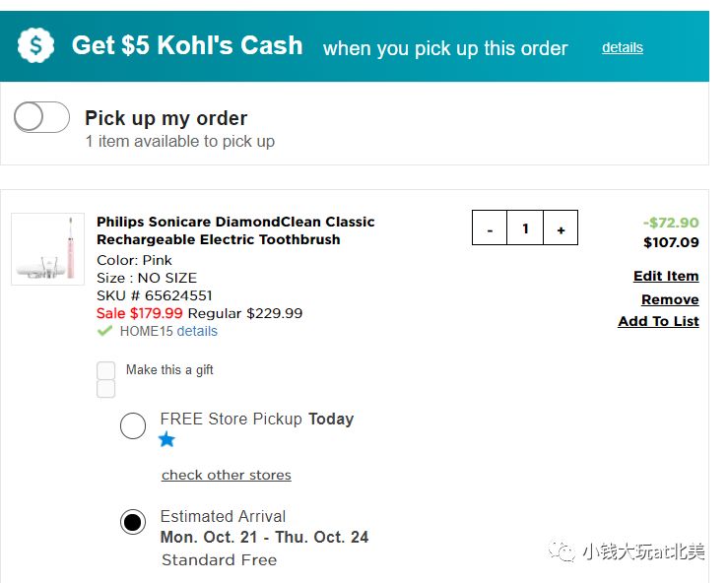Click check other stores link
Viewport: 728px width, 583px height.
(x=227, y=475)
